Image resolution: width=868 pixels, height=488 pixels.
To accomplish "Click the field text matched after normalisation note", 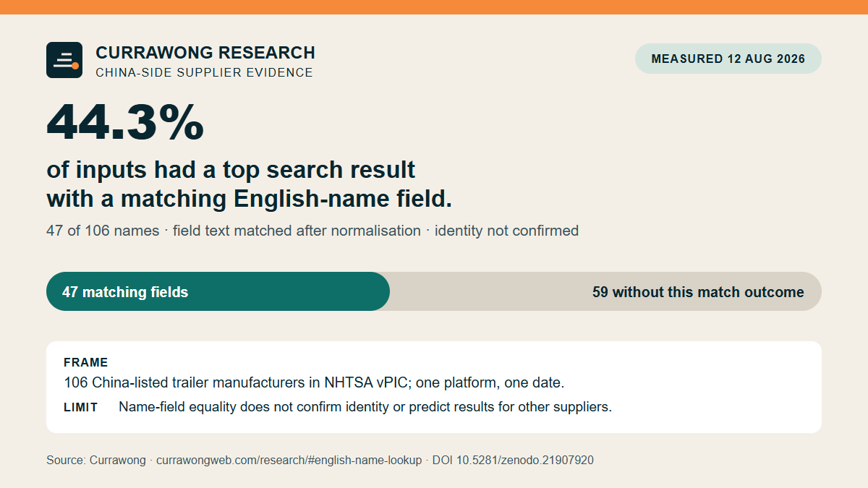I will click(x=297, y=231).
